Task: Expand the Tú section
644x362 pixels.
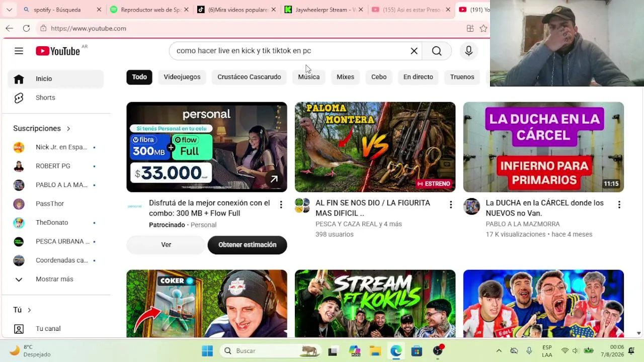Action: pyautogui.click(x=22, y=310)
